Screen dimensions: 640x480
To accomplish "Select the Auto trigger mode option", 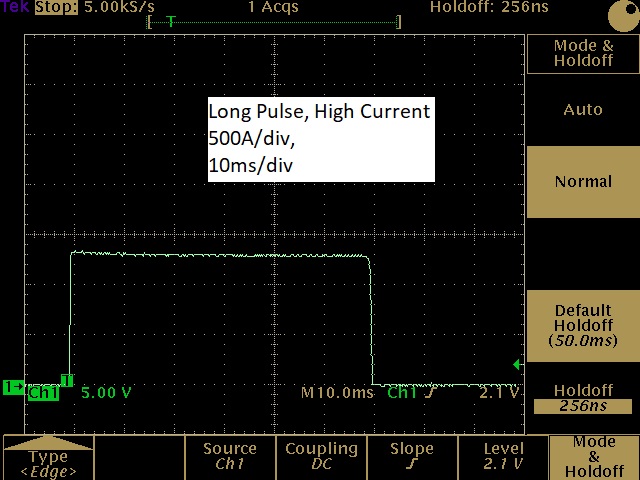I will pyautogui.click(x=583, y=109).
